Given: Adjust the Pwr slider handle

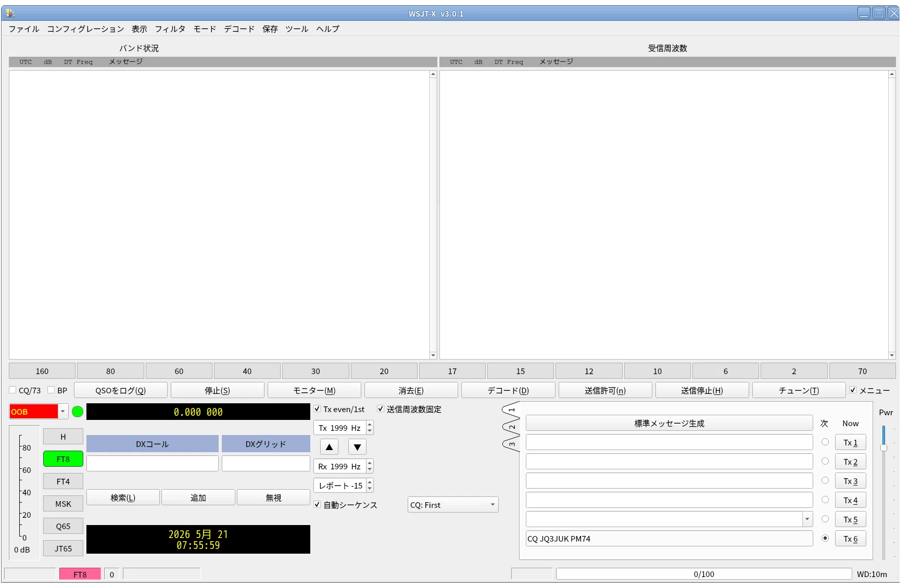Looking at the screenshot, I should [883, 448].
